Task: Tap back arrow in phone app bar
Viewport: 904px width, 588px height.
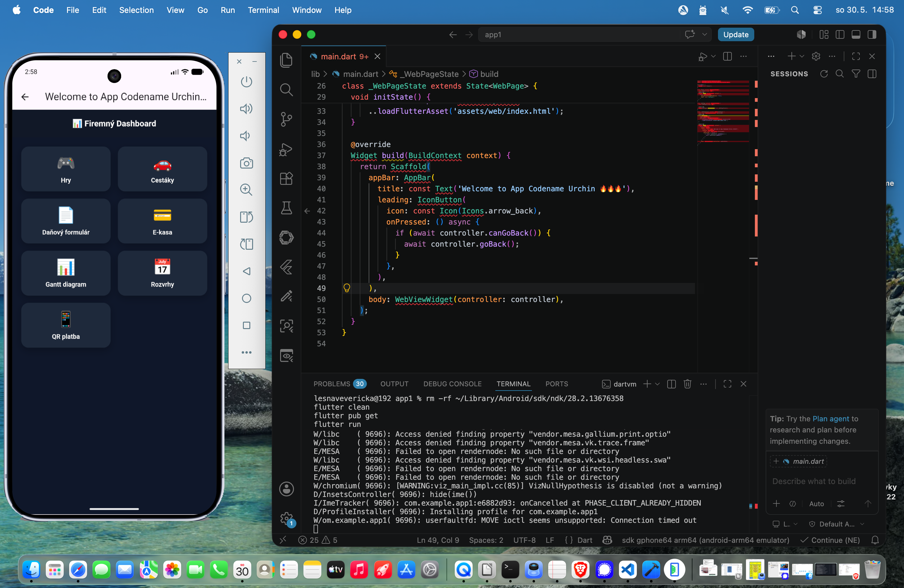Action: [x=25, y=97]
